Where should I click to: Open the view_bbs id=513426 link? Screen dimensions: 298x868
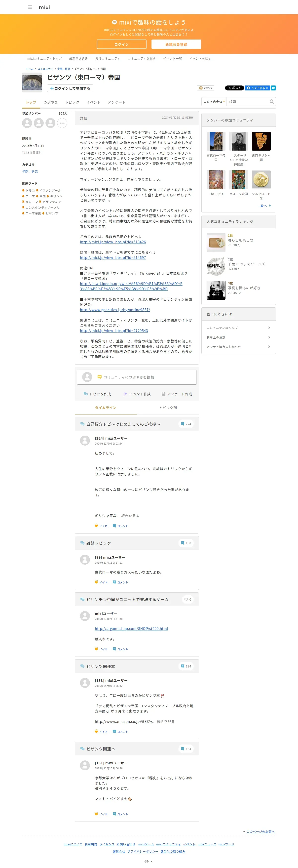tap(113, 242)
